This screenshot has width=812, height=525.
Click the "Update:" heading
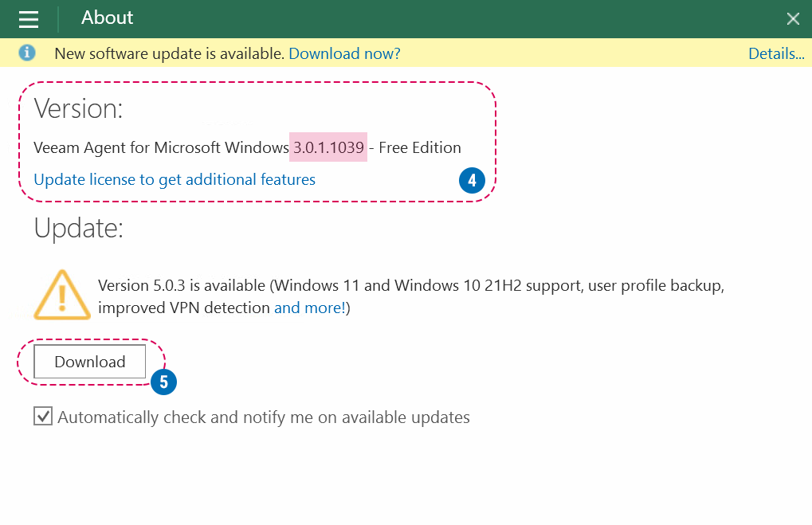pos(78,229)
